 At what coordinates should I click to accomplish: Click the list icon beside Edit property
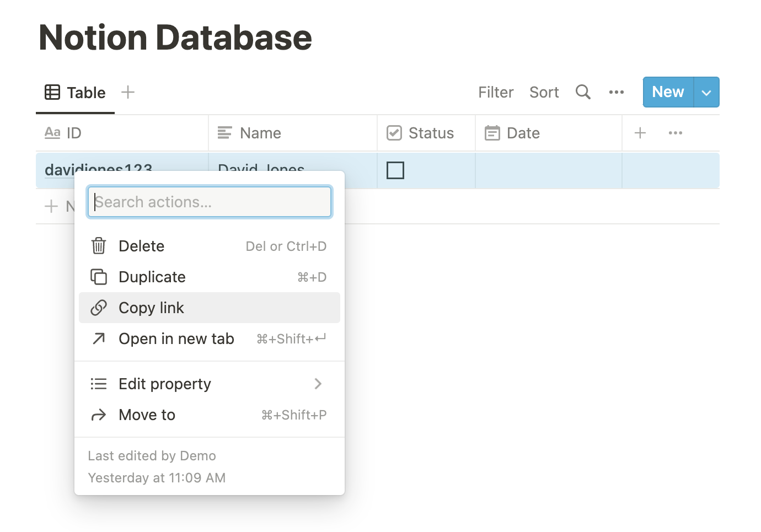tap(99, 384)
